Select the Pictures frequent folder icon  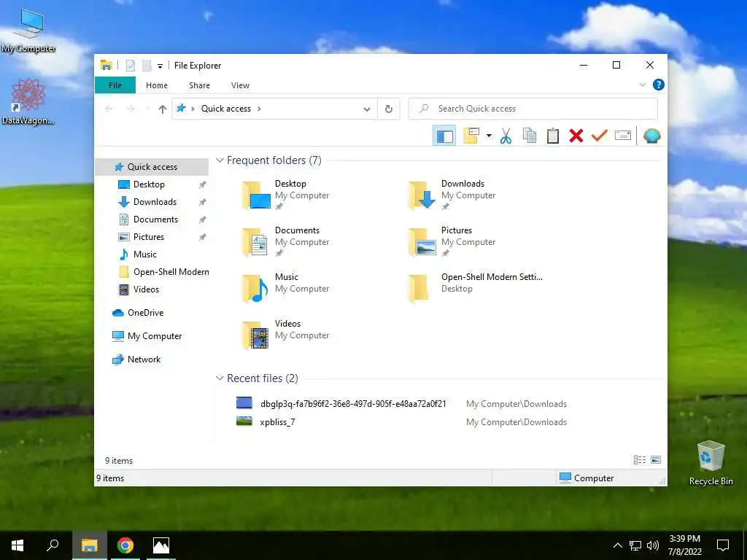pos(422,242)
